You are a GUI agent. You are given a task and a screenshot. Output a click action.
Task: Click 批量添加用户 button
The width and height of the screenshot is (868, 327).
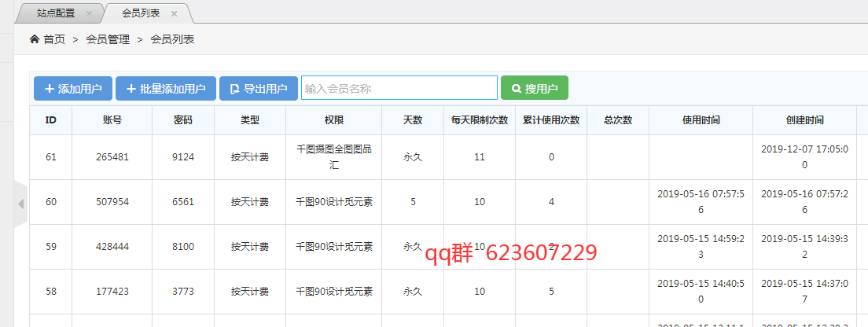166,89
